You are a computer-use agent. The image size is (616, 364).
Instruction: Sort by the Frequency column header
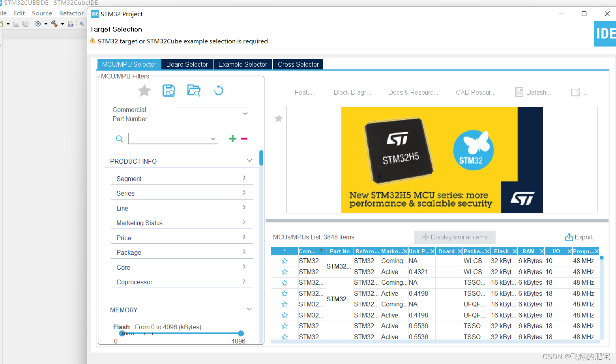[x=586, y=251]
